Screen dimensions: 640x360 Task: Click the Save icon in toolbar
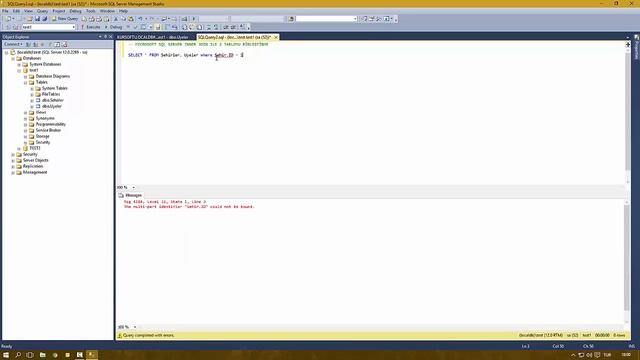tap(38, 19)
